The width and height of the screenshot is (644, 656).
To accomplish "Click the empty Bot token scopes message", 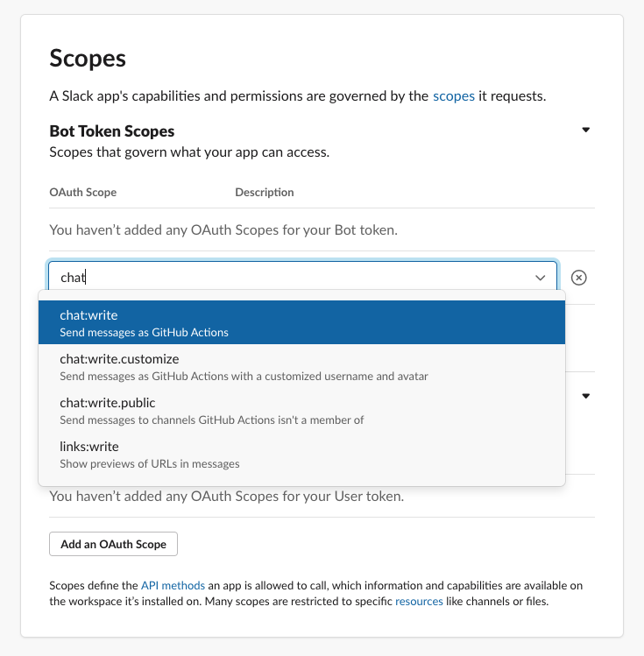I will click(223, 230).
